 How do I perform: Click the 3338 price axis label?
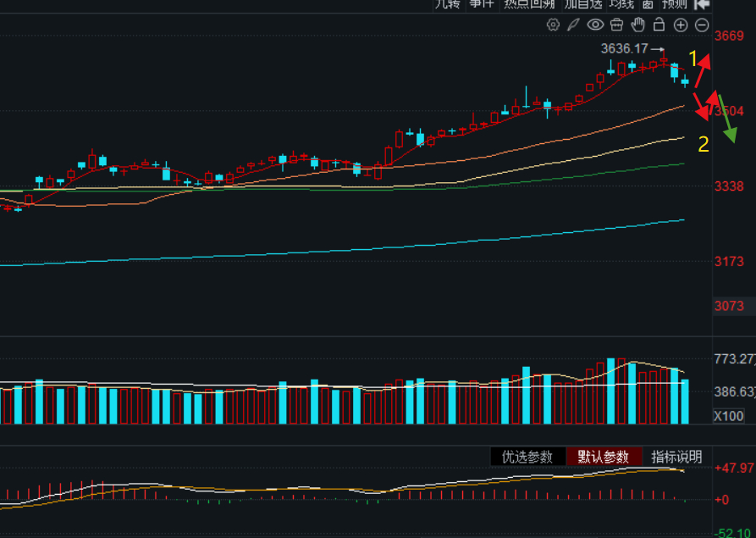coord(729,186)
